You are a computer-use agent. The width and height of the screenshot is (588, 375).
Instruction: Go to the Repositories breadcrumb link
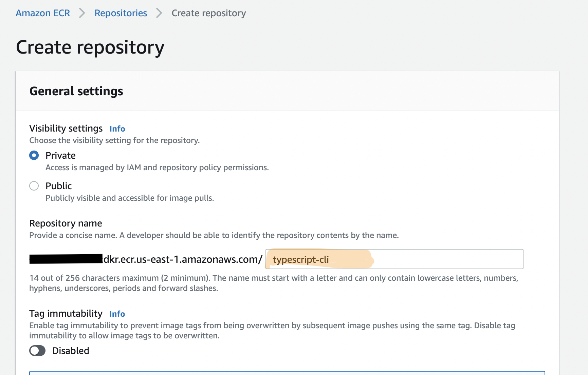click(121, 13)
